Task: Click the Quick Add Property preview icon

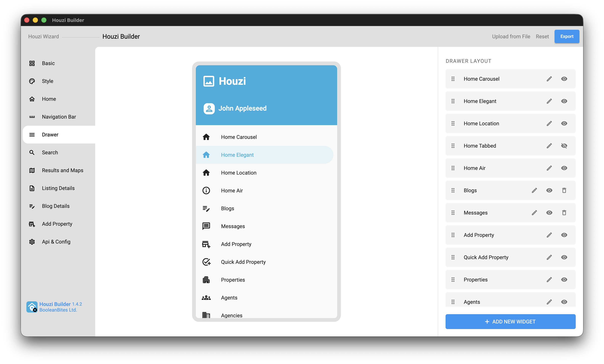Action: tap(206, 262)
